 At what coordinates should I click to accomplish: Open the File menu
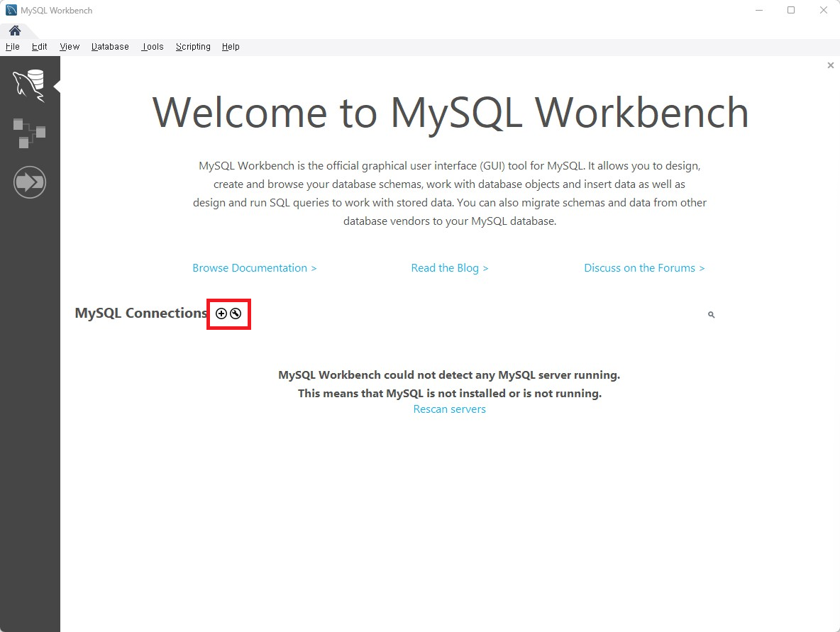(x=12, y=47)
